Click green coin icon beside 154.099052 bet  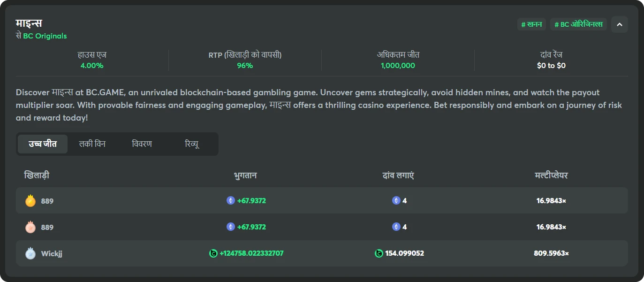pyautogui.click(x=379, y=253)
